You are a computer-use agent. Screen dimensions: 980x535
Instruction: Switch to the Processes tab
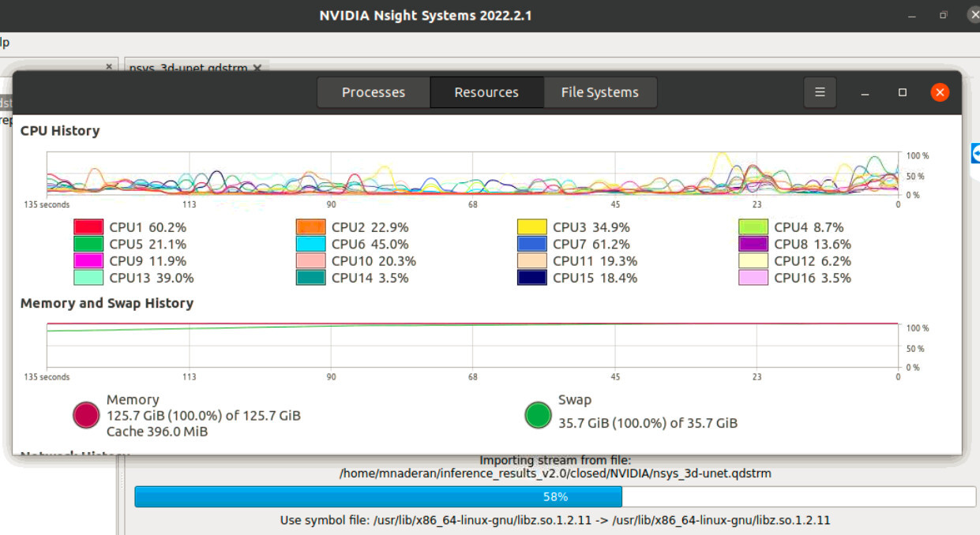pos(374,92)
